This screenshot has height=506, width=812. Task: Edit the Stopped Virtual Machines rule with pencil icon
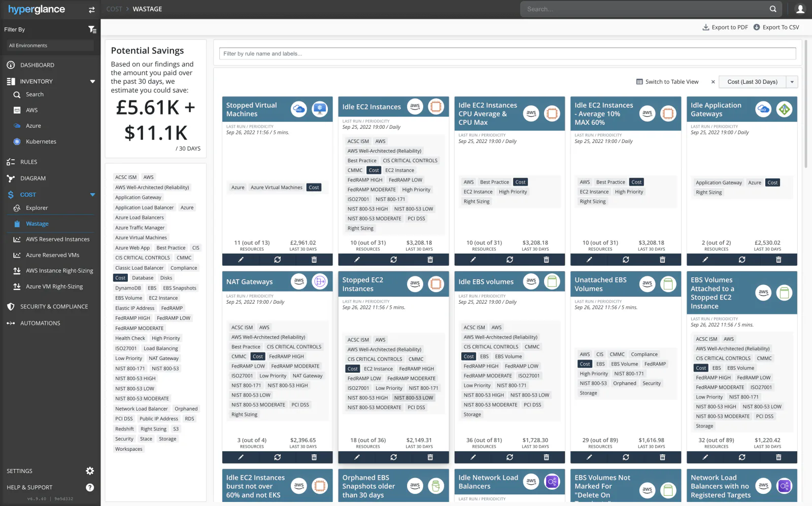point(240,260)
